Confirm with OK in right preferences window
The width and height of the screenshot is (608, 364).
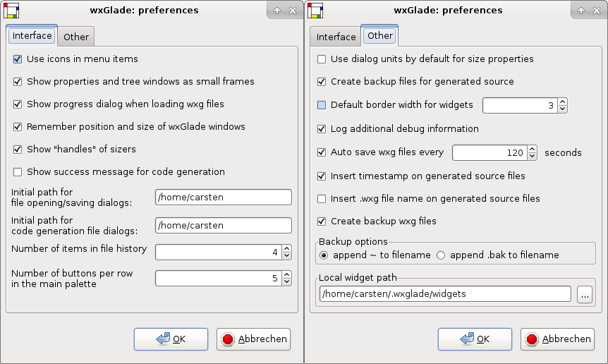pos(475,339)
